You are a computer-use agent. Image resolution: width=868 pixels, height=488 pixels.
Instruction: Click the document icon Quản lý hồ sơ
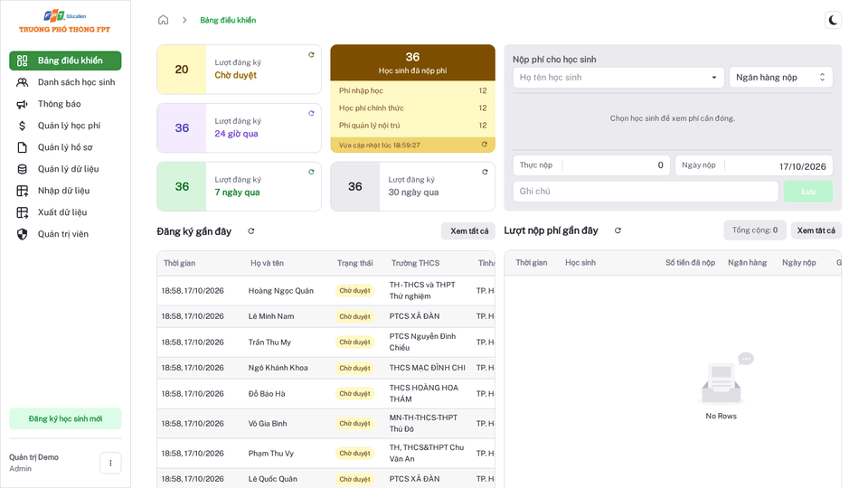(22, 147)
